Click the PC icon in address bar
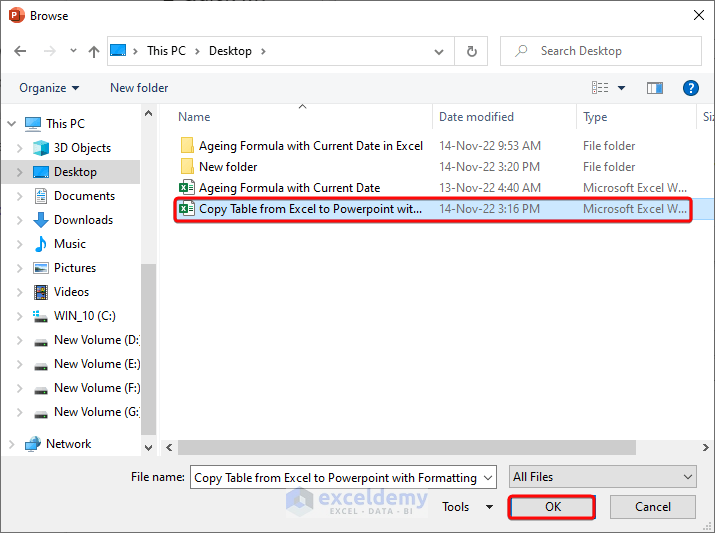This screenshot has width=715, height=533. [118, 50]
